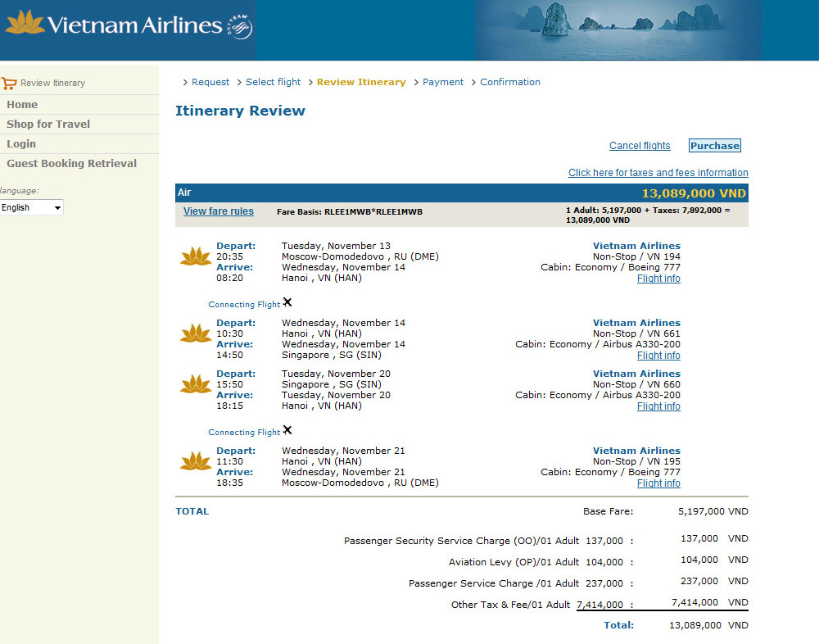Screen dimensions: 819x644
Task: Click the Purchase button
Action: pyautogui.click(x=714, y=146)
